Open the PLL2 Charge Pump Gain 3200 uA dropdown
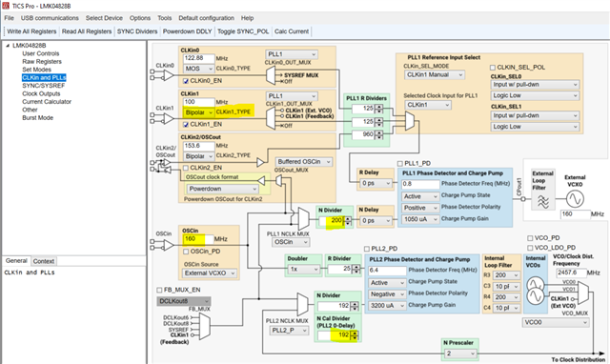The height and width of the screenshot is (364, 610). (387, 306)
